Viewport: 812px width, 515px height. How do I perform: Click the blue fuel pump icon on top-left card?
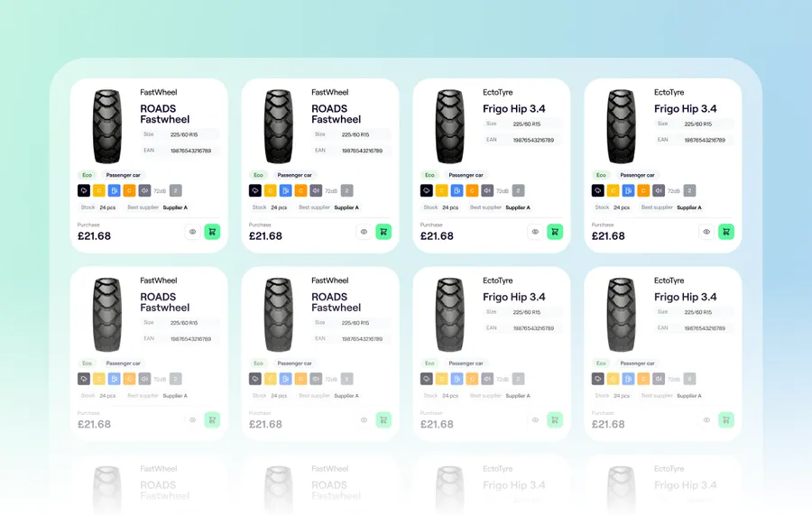point(115,190)
